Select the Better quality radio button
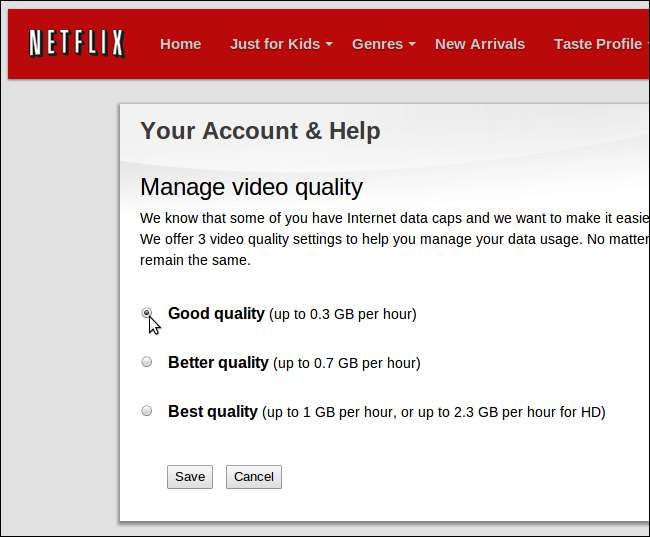Screen dimensions: 650x537 point(147,362)
